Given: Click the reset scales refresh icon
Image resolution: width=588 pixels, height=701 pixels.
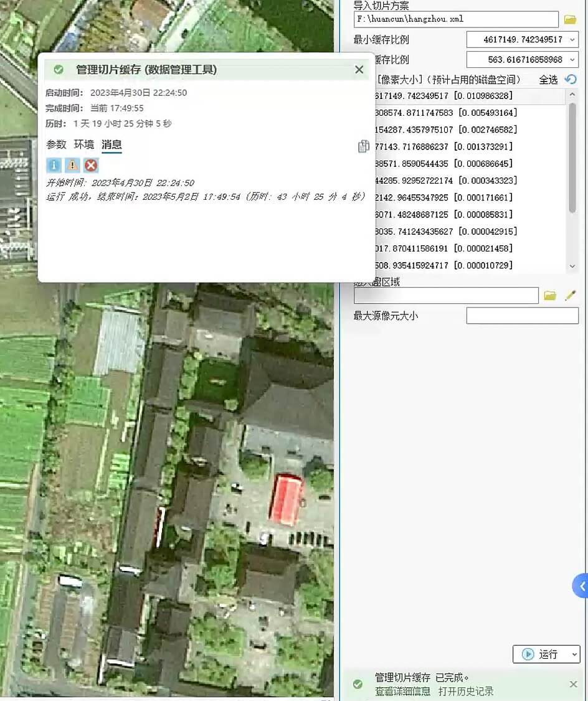Looking at the screenshot, I should [x=571, y=79].
